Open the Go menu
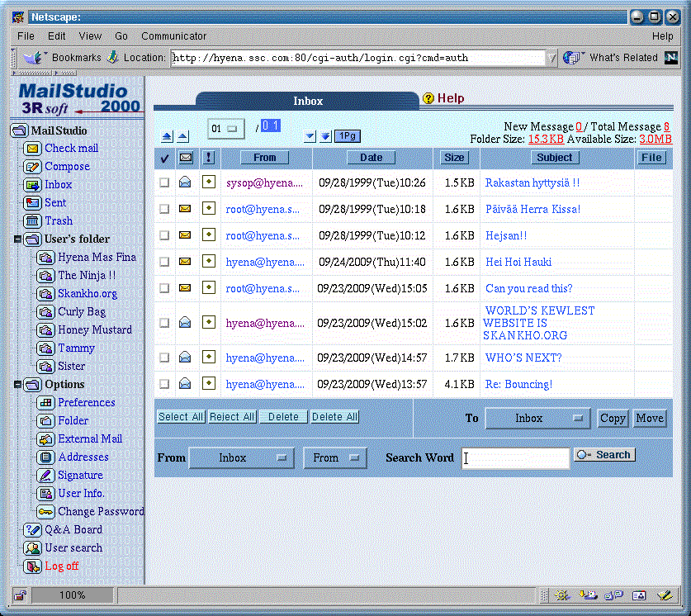Viewport: 691px width, 616px height. 121,36
